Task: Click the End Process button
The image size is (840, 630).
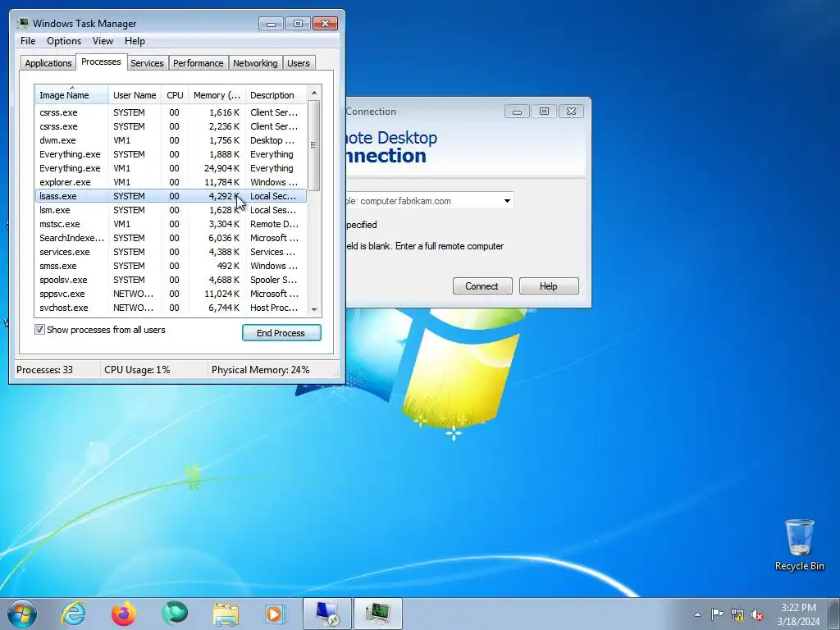Action: point(281,333)
